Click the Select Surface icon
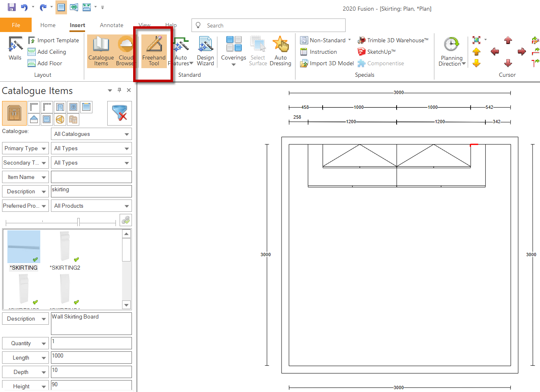The height and width of the screenshot is (392, 540). (258, 51)
